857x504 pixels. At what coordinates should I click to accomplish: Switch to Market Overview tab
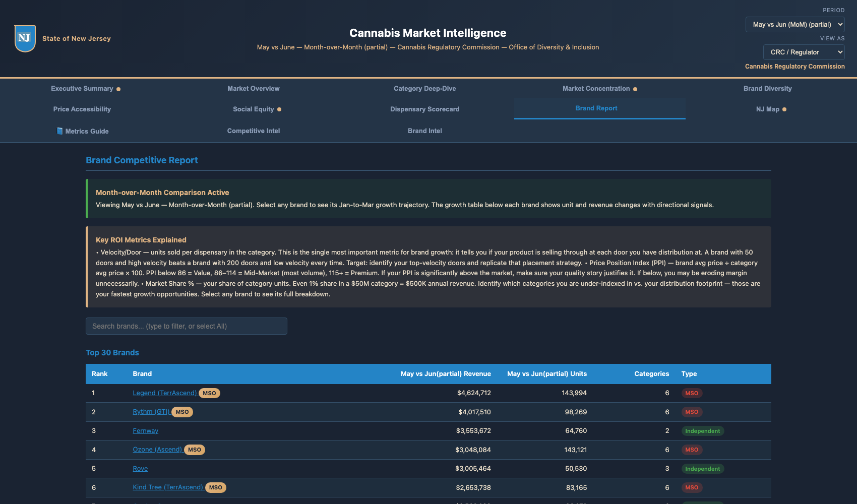(x=253, y=89)
